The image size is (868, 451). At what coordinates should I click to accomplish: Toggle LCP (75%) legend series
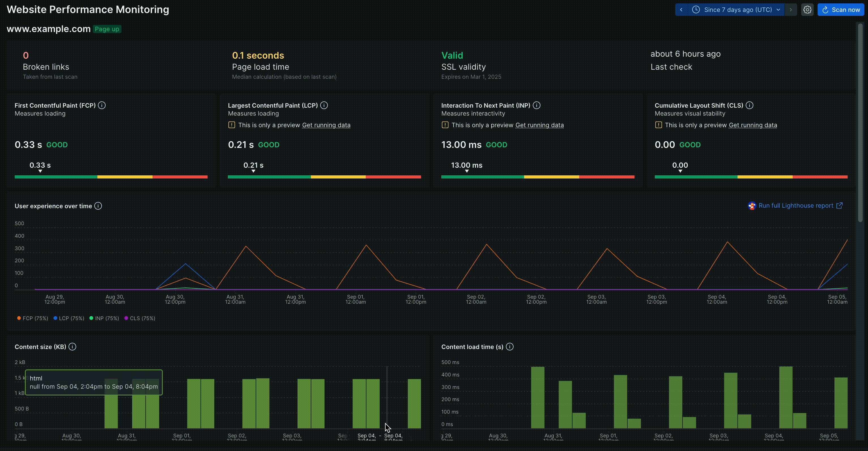pos(69,318)
